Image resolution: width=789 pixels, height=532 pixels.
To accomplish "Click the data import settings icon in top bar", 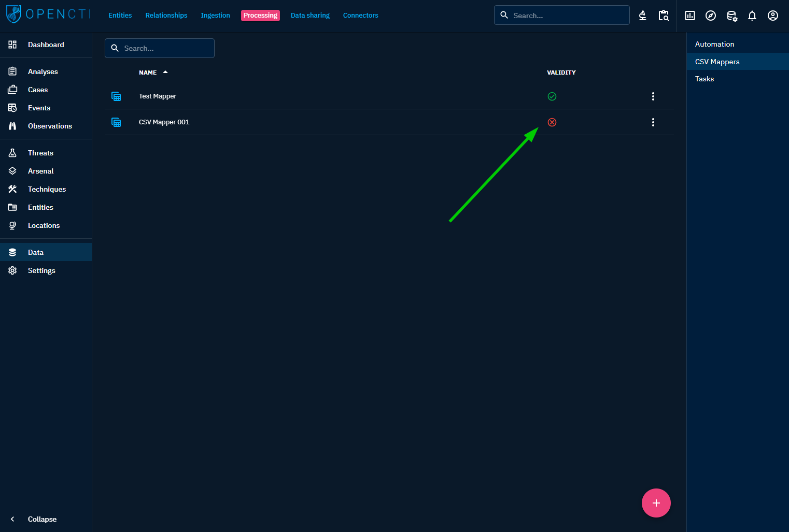I will pyautogui.click(x=731, y=16).
